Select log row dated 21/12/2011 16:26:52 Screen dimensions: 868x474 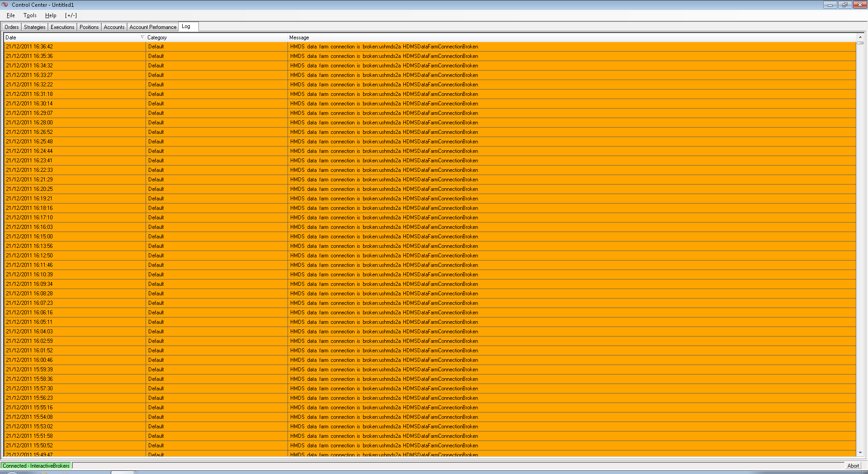(430, 132)
